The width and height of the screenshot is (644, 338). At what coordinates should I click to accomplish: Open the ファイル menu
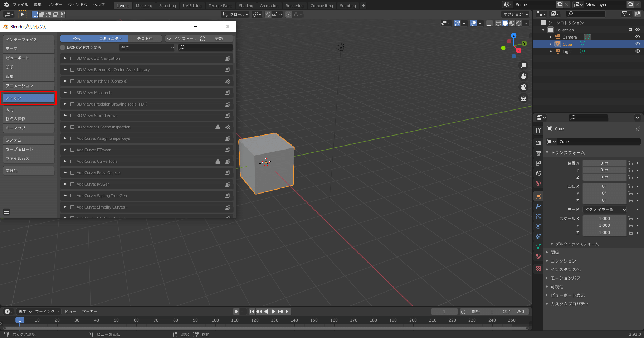pos(20,5)
